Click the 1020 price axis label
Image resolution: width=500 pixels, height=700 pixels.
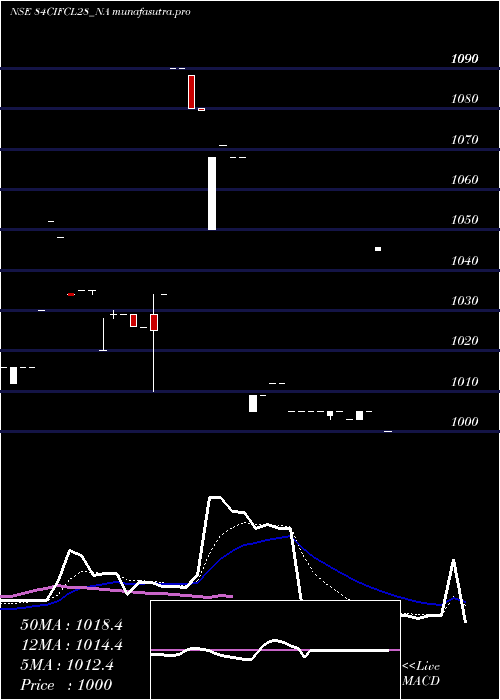pyautogui.click(x=464, y=341)
